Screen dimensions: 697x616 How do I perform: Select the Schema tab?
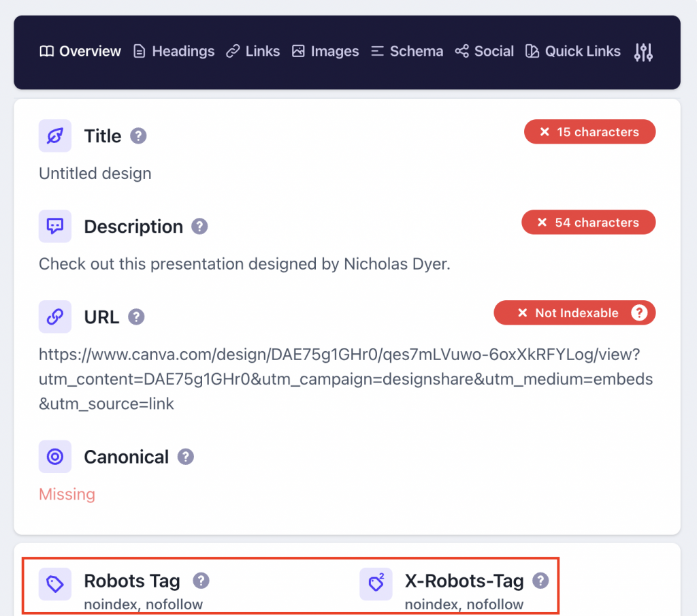(x=407, y=52)
